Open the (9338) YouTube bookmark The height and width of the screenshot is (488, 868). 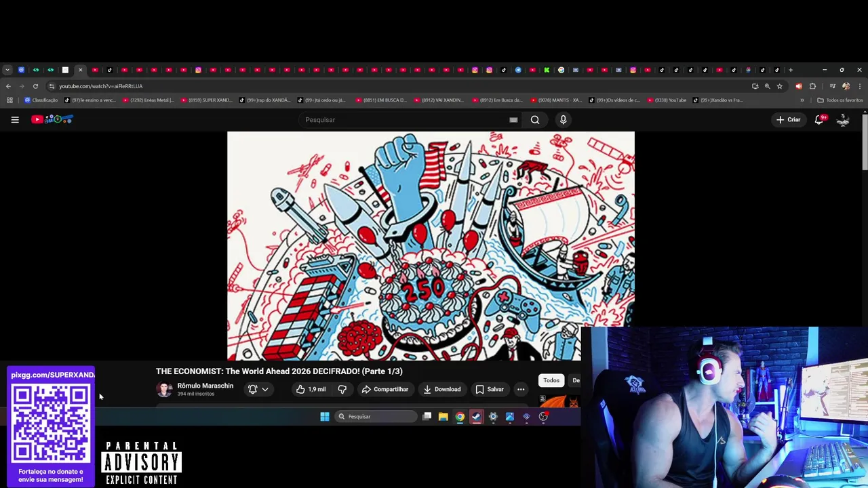tap(667, 100)
